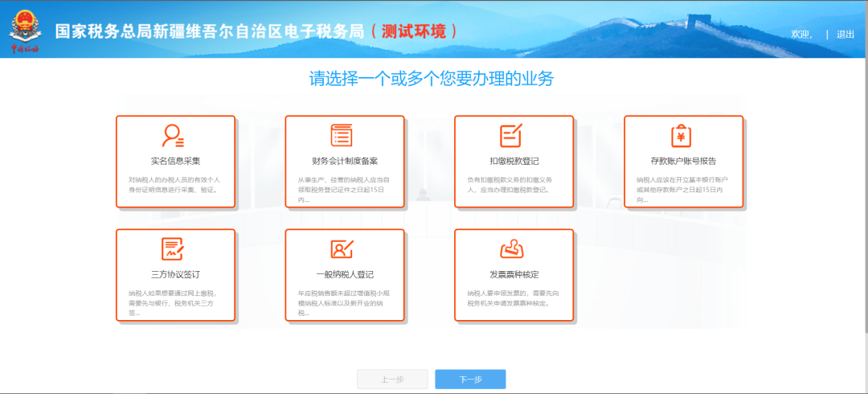868x394 pixels.
Task: Select the 财务会计制度备案 card title
Action: click(x=345, y=162)
